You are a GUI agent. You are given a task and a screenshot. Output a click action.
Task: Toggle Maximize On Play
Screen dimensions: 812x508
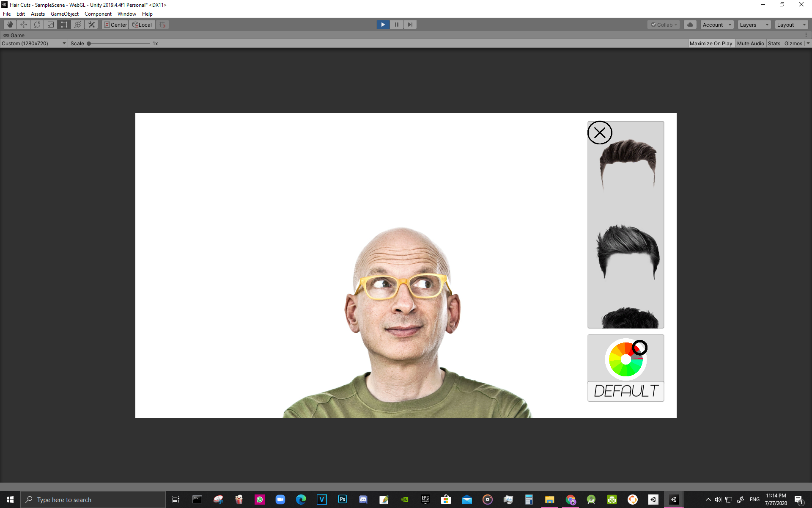pos(711,43)
